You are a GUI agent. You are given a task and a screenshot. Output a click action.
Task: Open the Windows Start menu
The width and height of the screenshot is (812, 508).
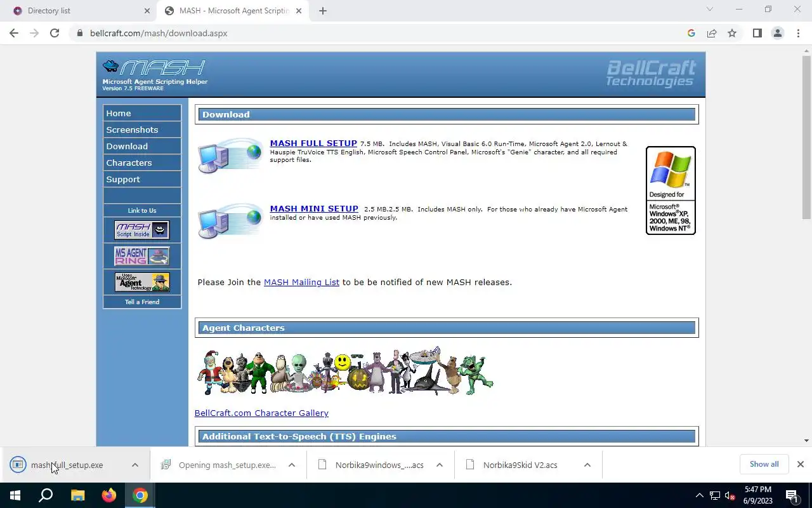click(x=15, y=495)
